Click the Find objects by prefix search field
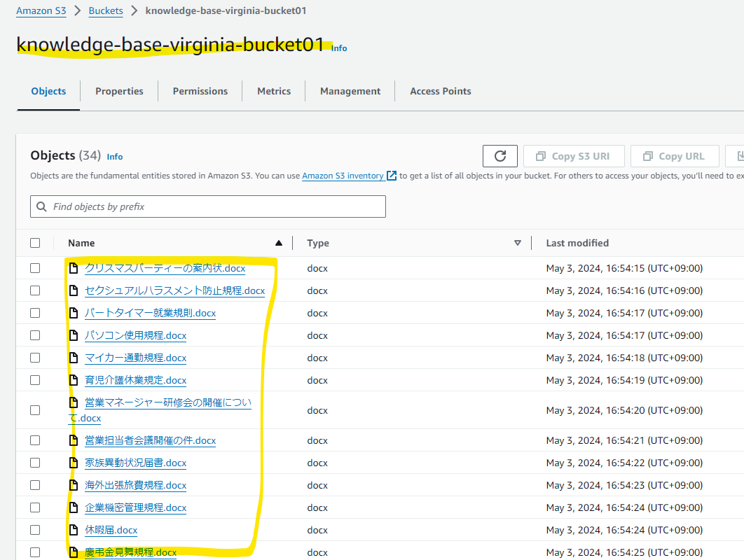Screen dimensions: 744x560 click(x=207, y=206)
